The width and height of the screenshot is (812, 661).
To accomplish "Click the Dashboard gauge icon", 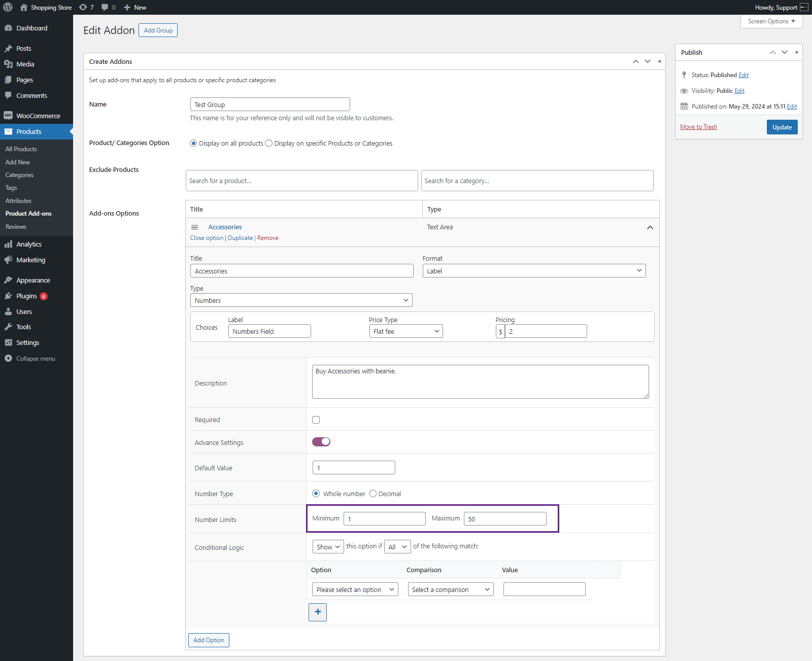I will pos(8,28).
